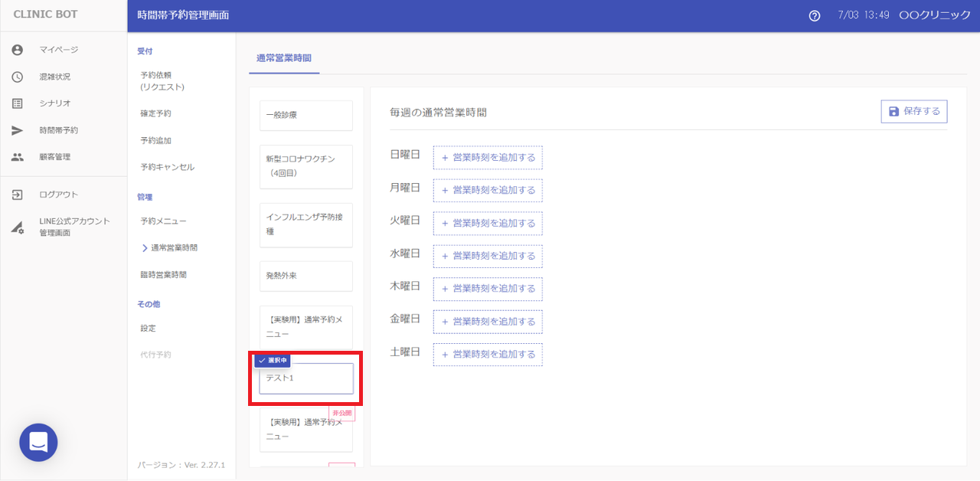Add business hours for 日曜日

coord(488,158)
